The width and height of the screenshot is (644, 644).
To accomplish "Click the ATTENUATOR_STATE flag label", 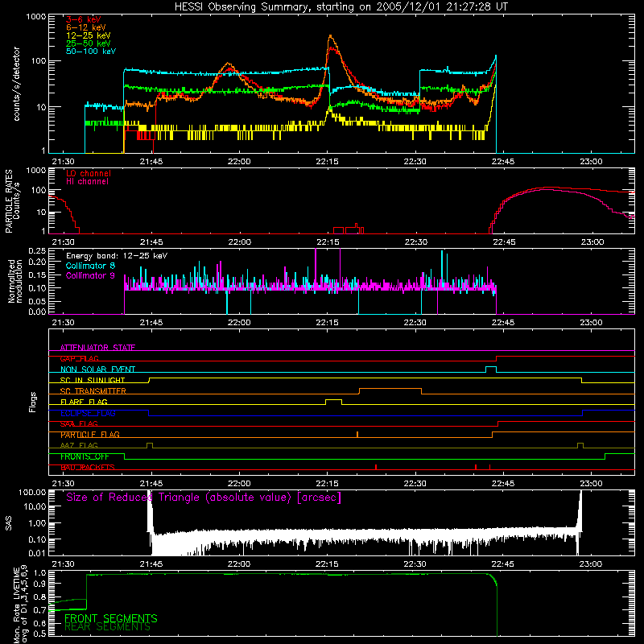I will click(x=97, y=348).
